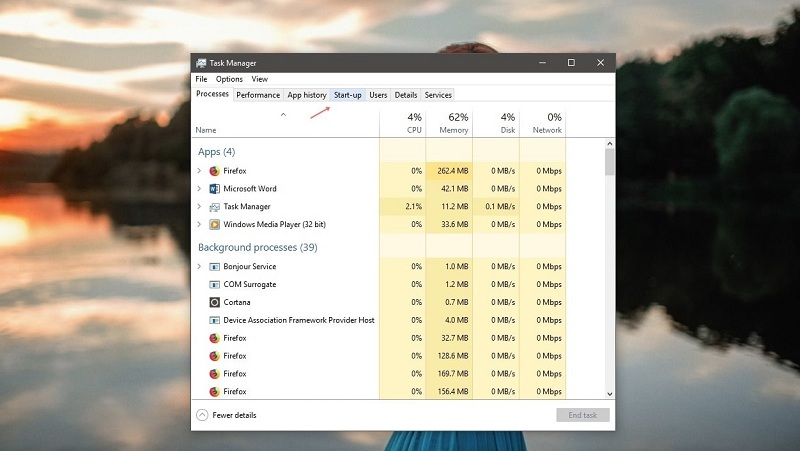Open the Details tab

[406, 95]
